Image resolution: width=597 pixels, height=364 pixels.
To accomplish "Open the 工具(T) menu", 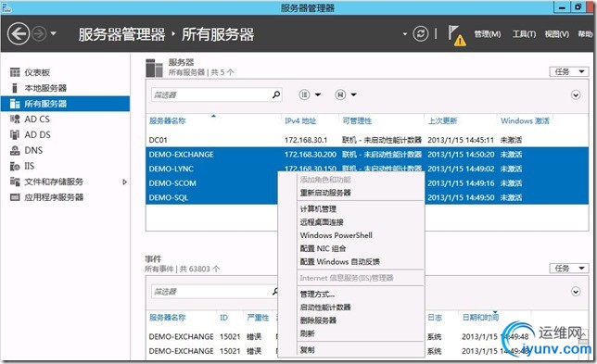I will (524, 34).
